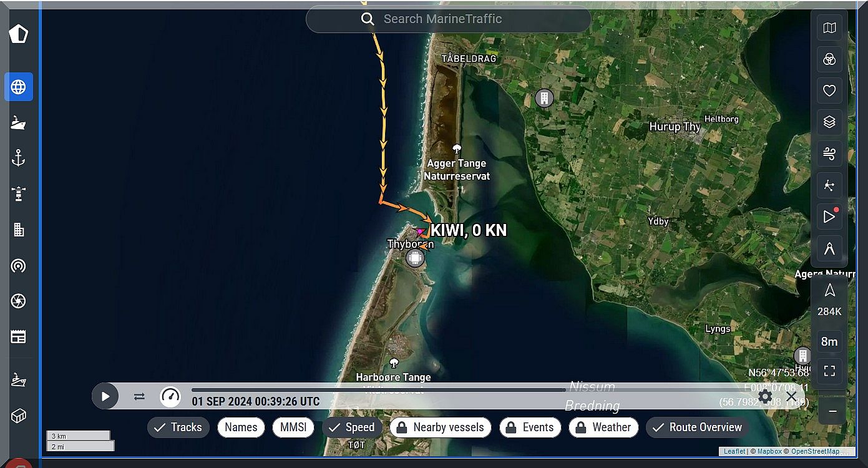This screenshot has width=868, height=468.
Task: Open the Ports anchor icon in sidebar
Action: point(19,158)
